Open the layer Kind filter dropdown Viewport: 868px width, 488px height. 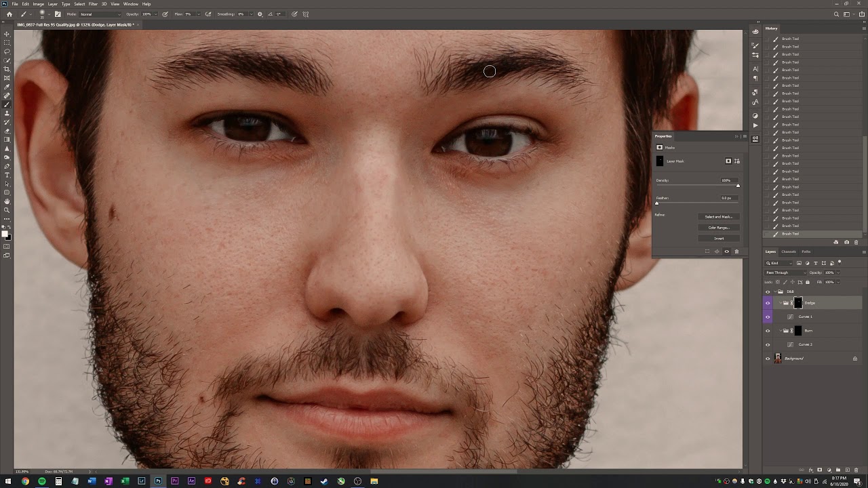[x=778, y=263]
